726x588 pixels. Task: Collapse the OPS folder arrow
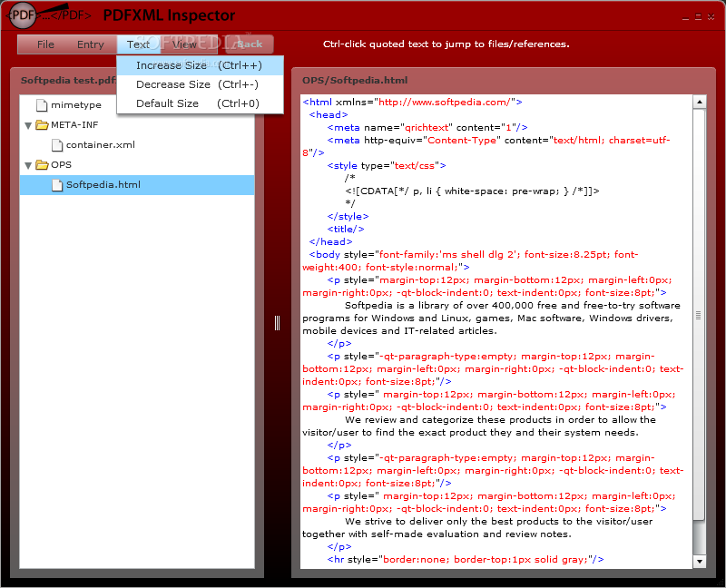pyautogui.click(x=28, y=165)
